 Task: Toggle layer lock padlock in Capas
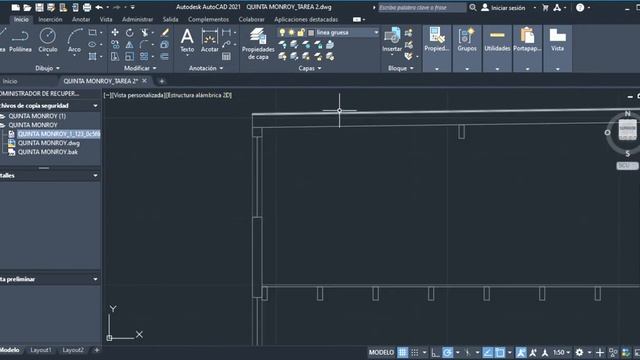click(301, 33)
